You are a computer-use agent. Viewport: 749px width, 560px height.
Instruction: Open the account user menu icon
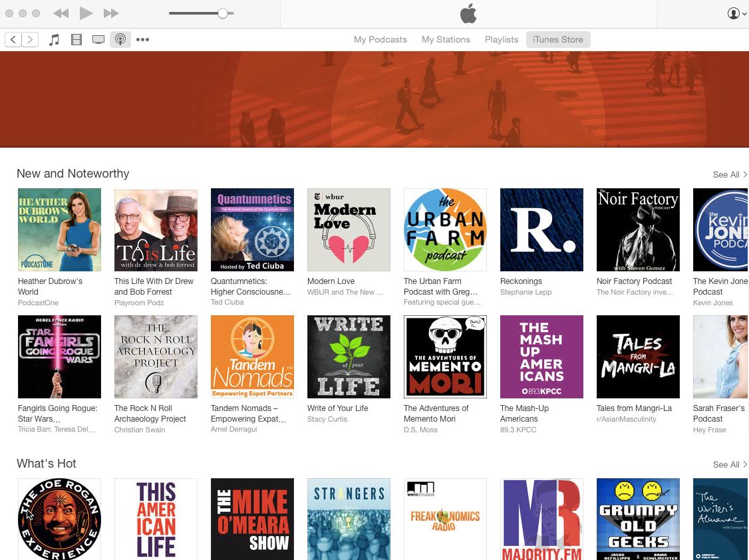[733, 13]
